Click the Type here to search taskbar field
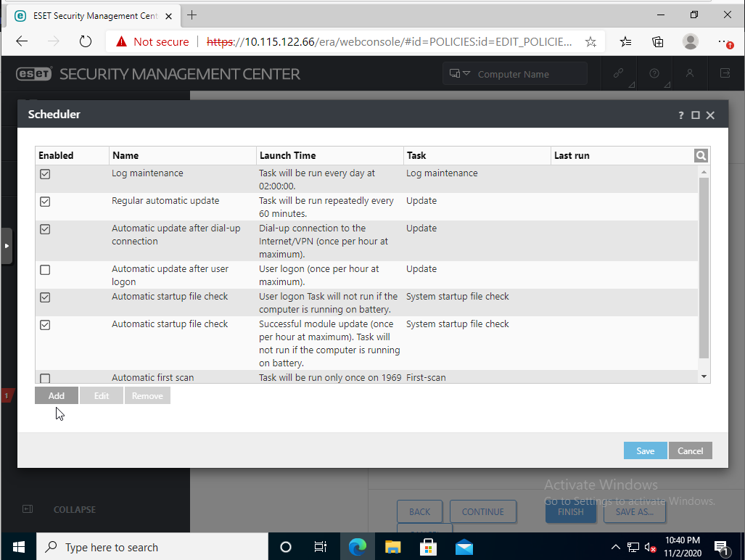Screen dimensions: 745x560 tap(152, 546)
